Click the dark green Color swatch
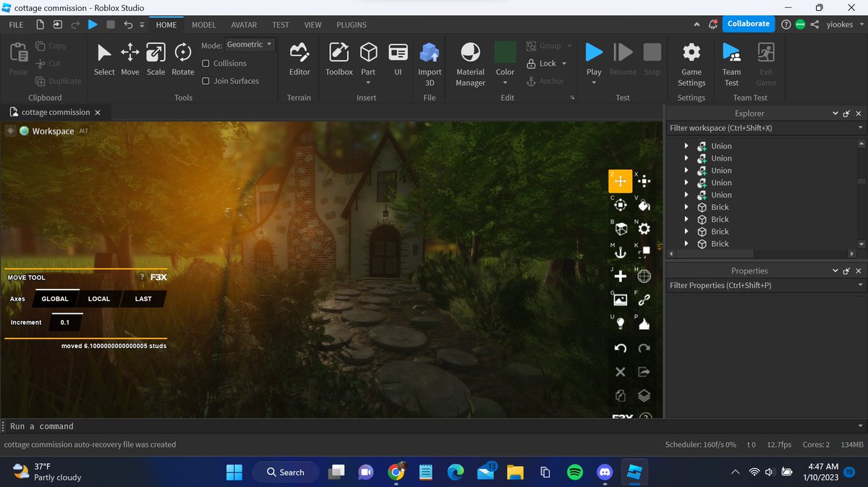 [x=505, y=52]
